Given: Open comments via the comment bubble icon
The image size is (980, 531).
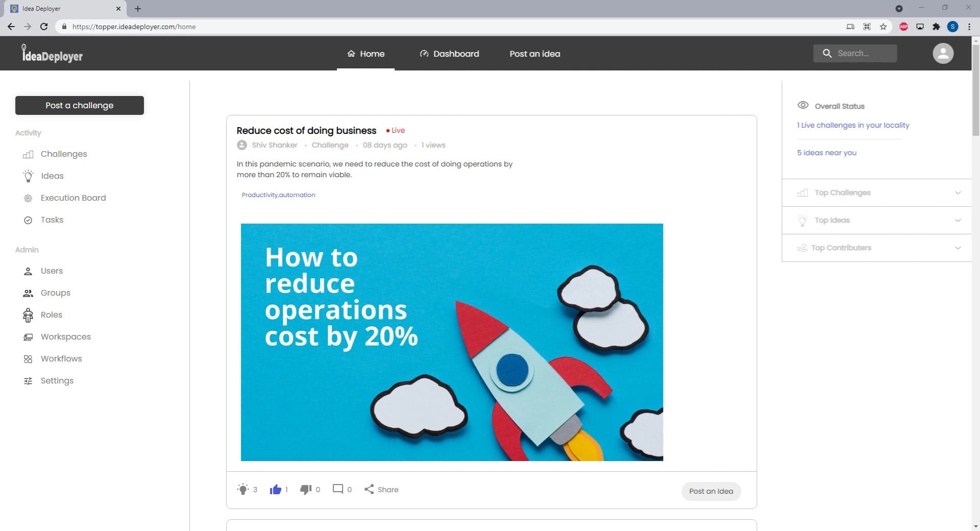Looking at the screenshot, I should 338,489.
